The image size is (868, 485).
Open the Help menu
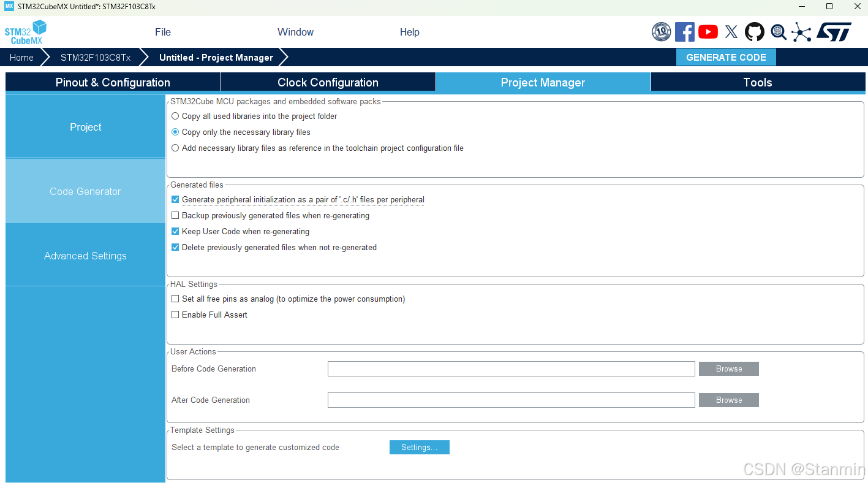[x=410, y=32]
